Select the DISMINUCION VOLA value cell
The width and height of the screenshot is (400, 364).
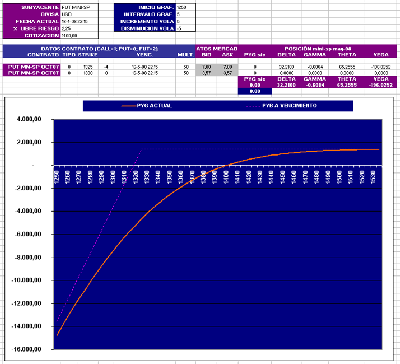coord(186,28)
